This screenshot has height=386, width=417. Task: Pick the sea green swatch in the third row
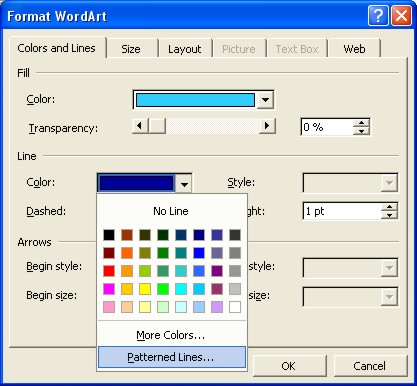(163, 271)
